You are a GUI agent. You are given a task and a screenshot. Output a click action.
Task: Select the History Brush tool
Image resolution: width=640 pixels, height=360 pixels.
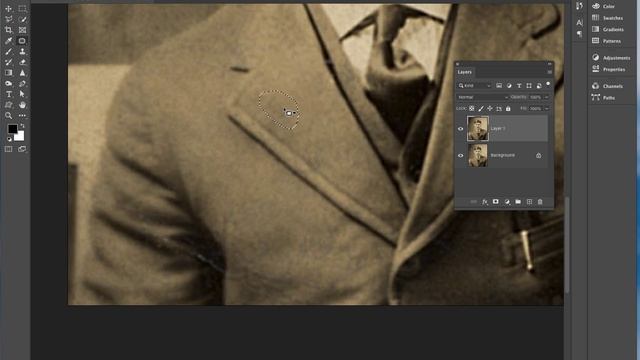(8, 62)
